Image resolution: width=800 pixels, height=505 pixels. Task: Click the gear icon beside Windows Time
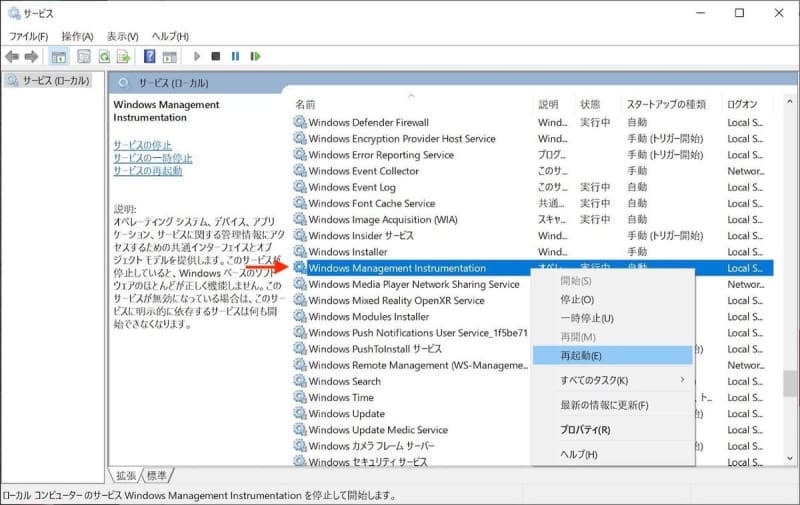(x=300, y=397)
